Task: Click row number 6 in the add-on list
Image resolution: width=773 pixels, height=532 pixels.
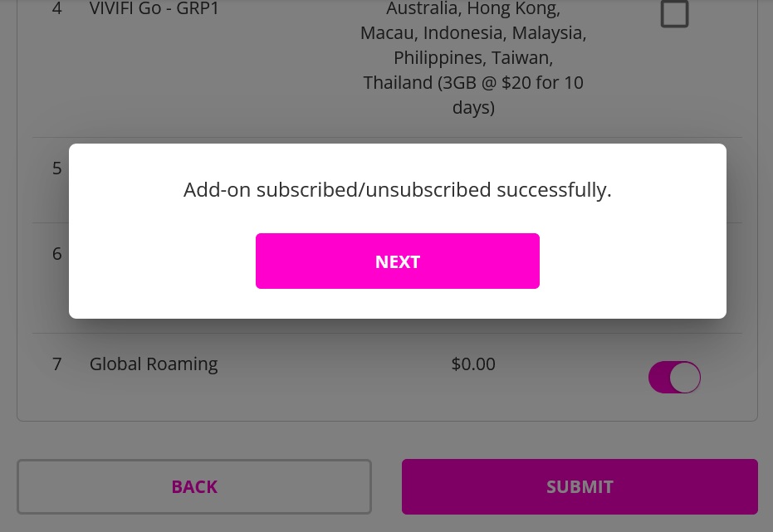Action: [57, 254]
